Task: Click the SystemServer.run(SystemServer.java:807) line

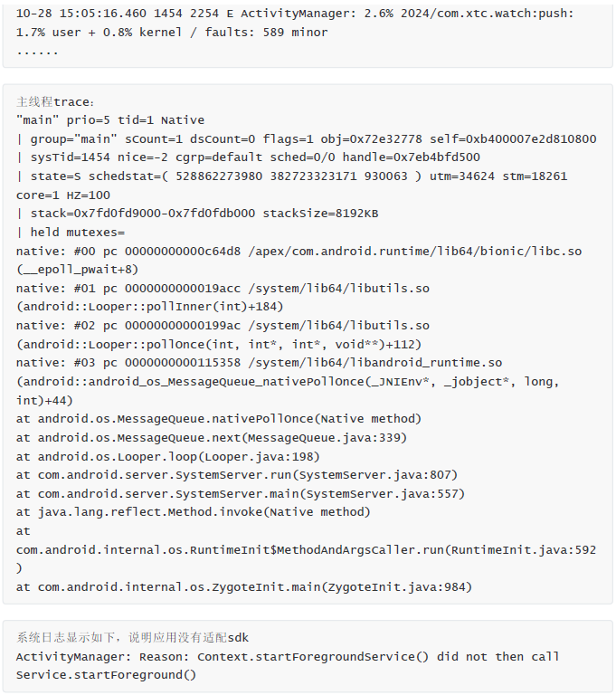Action: tap(237, 475)
